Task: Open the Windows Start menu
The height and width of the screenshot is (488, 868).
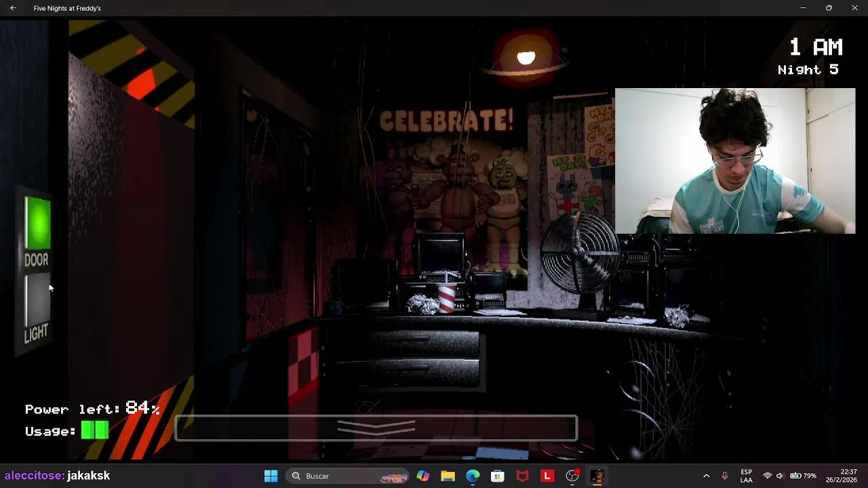Action: pos(271,476)
